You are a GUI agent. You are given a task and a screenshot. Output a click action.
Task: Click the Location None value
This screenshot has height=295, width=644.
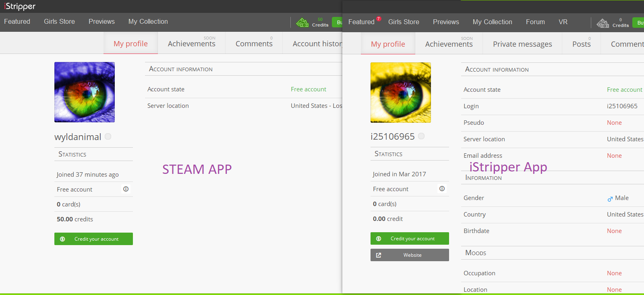pyautogui.click(x=614, y=290)
